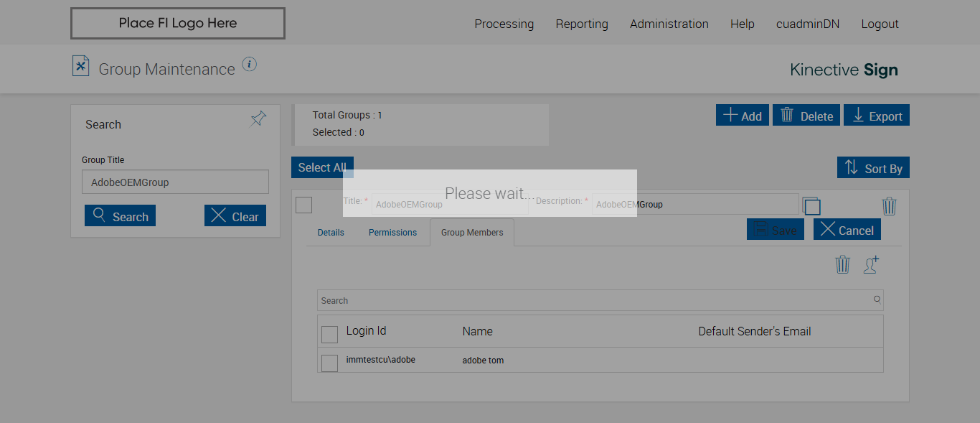
Task: Click the magnifier icon in members search
Action: pos(877,300)
